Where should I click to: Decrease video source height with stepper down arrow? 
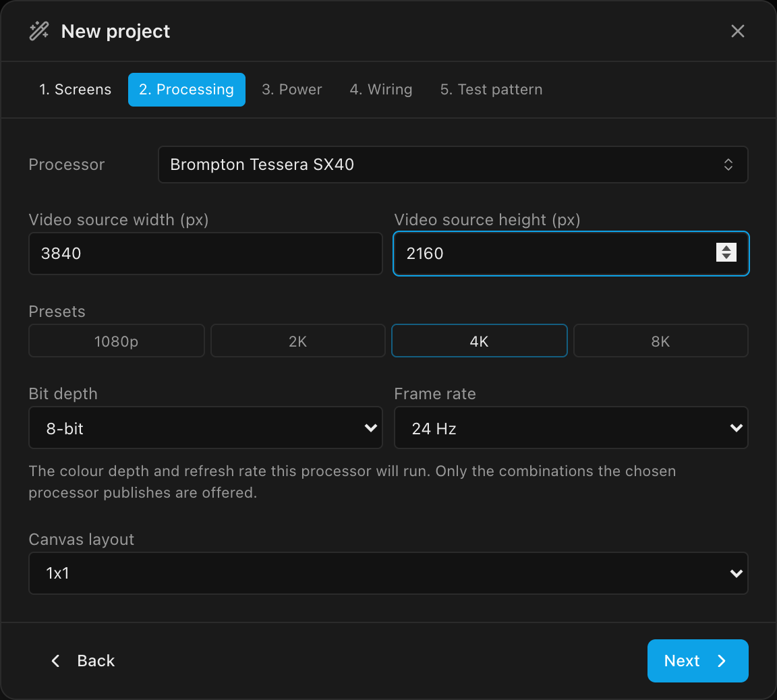[726, 257]
